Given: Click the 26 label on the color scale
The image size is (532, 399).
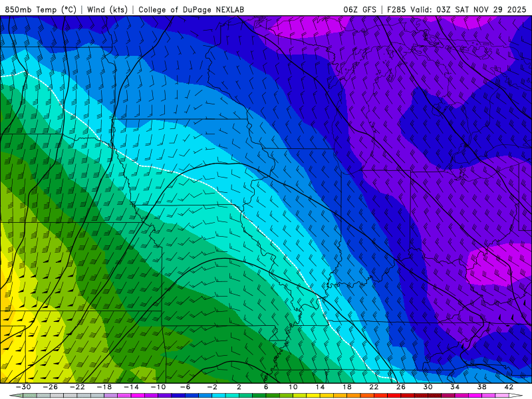Looking at the screenshot, I should [x=401, y=387].
